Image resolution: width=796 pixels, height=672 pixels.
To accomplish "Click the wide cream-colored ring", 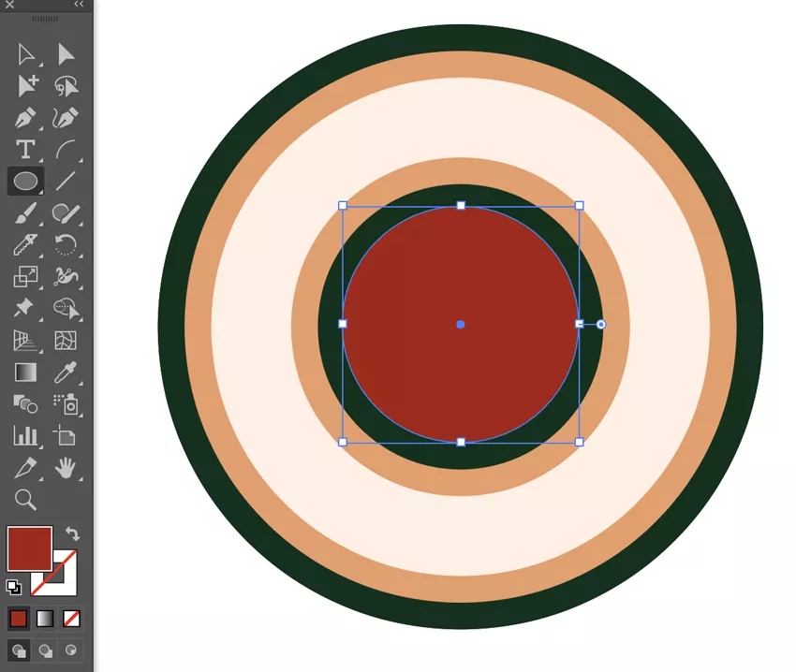I will pyautogui.click(x=461, y=119).
